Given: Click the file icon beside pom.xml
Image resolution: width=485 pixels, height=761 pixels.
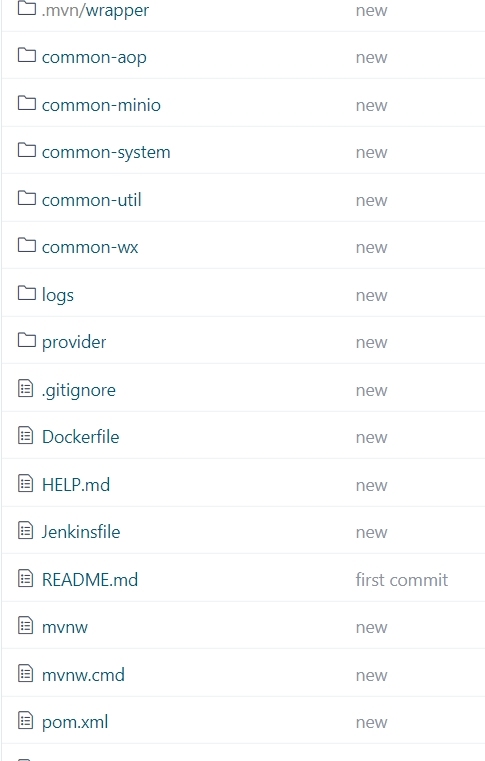Looking at the screenshot, I should pos(26,721).
